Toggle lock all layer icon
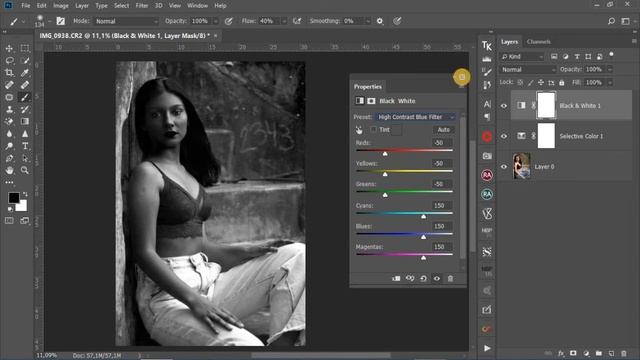The image size is (640, 360). click(562, 82)
